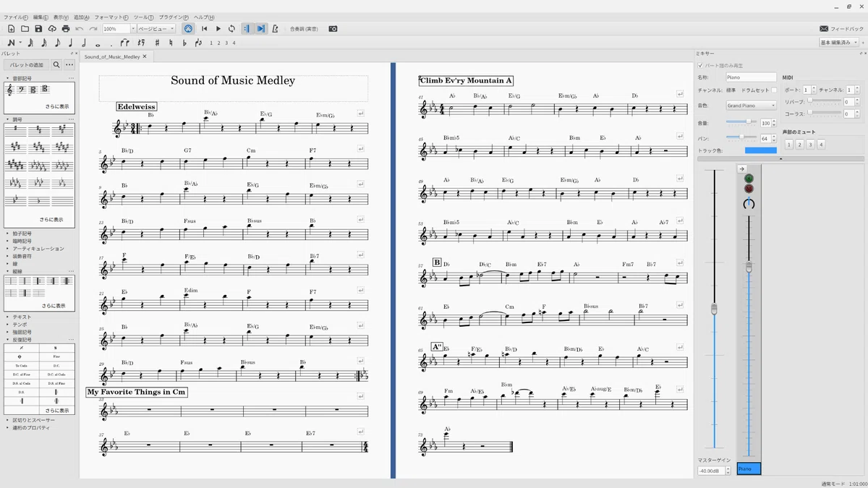Open the フォーマット menu
868x488 pixels.
coord(111,17)
